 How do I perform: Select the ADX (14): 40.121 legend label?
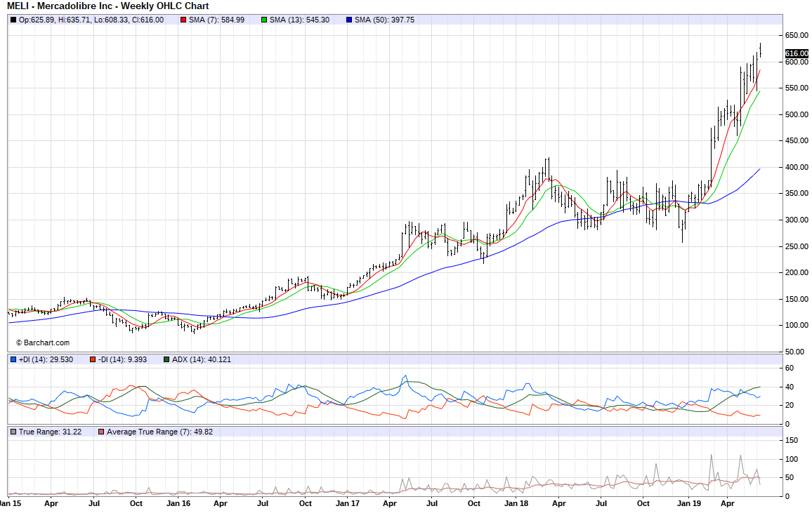point(202,359)
